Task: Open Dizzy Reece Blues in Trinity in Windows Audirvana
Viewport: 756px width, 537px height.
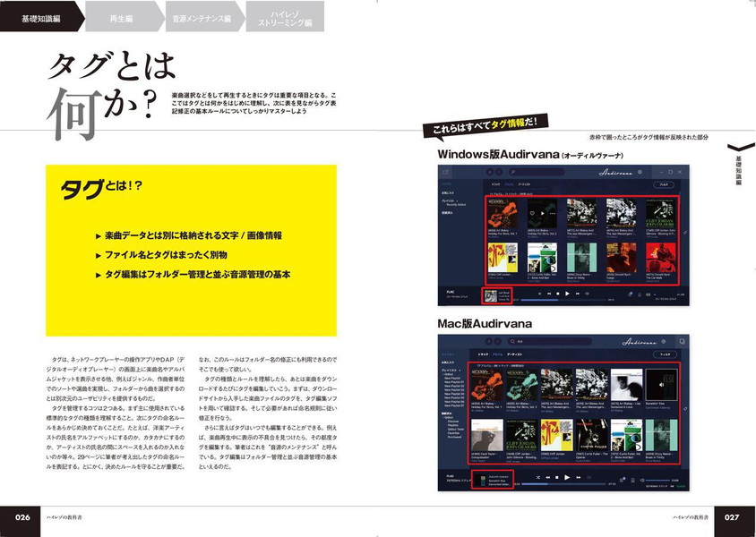Action: click(582, 258)
